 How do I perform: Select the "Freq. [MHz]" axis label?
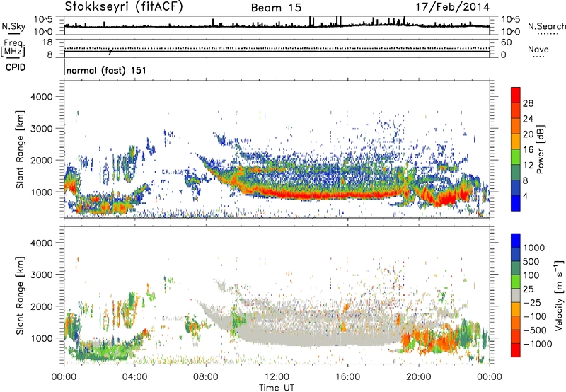coord(13,47)
